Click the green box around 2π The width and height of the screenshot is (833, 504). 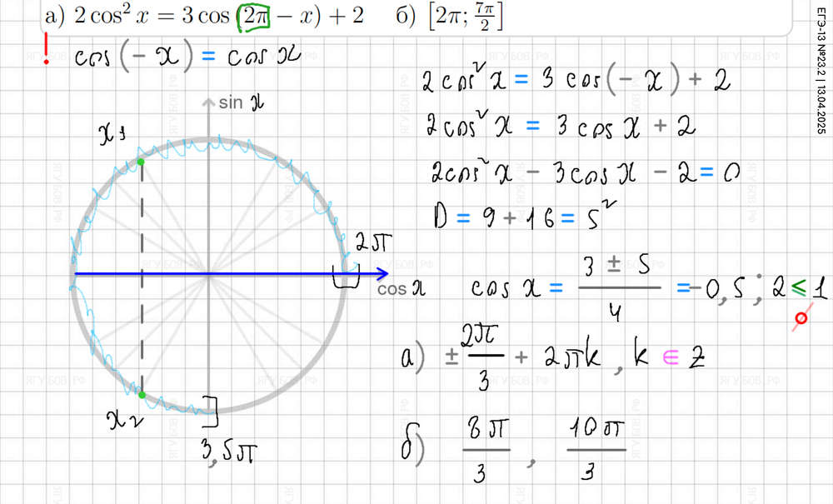tap(249, 17)
